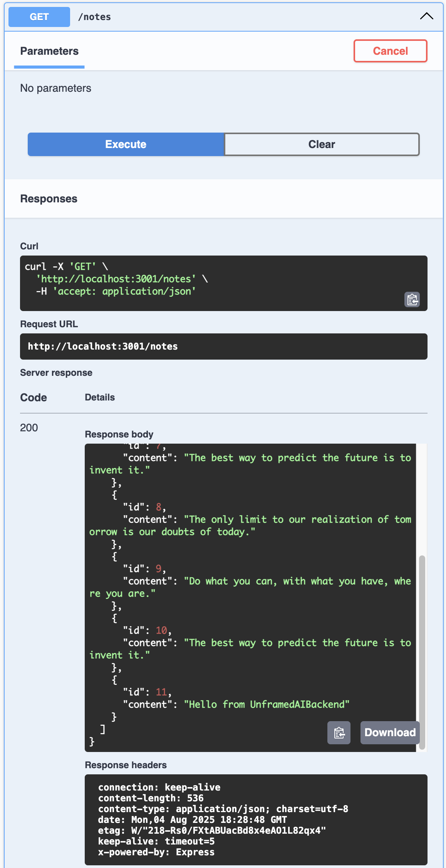Click the 200 response code
The image size is (446, 868).
click(x=29, y=428)
